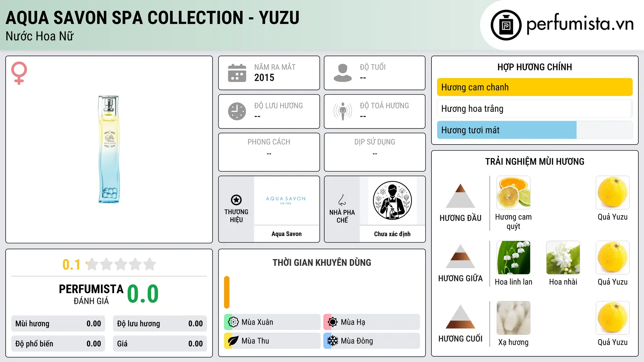Click the launch year 2015 value
Image resolution: width=644 pixels, height=362 pixels.
(x=264, y=78)
